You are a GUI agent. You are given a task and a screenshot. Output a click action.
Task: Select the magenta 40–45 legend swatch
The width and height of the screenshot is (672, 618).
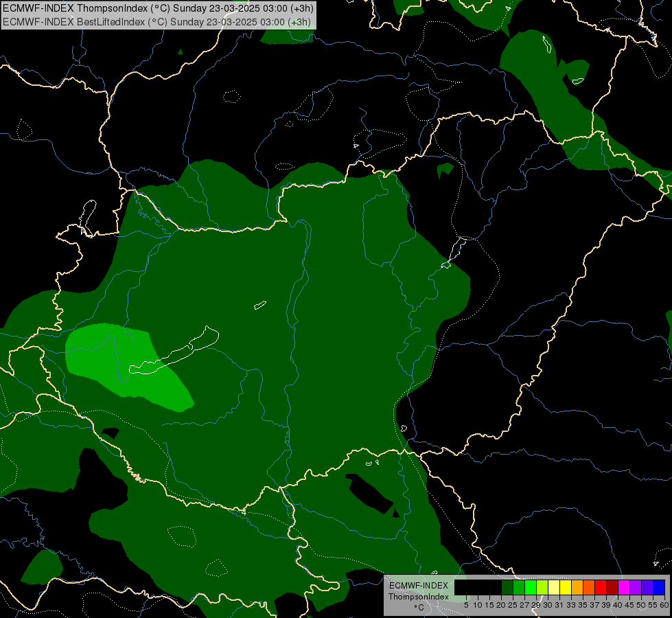(x=624, y=587)
